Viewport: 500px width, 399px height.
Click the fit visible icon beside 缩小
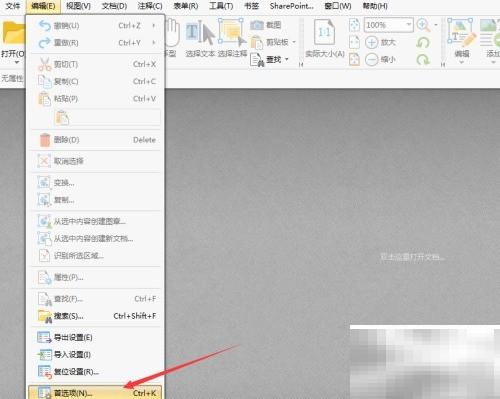point(354,60)
